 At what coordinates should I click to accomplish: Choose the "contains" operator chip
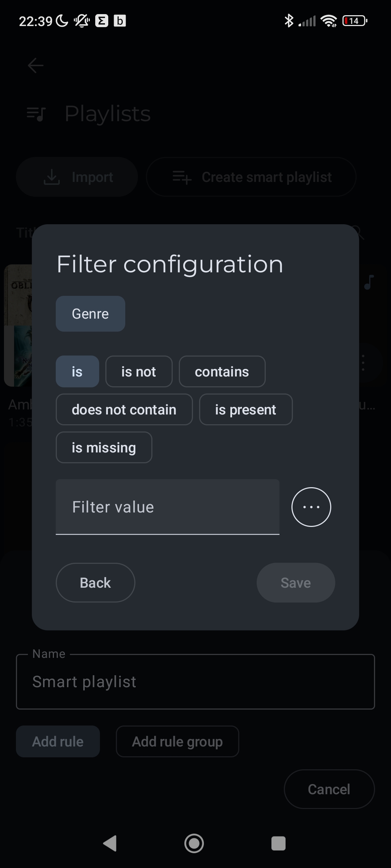222,372
